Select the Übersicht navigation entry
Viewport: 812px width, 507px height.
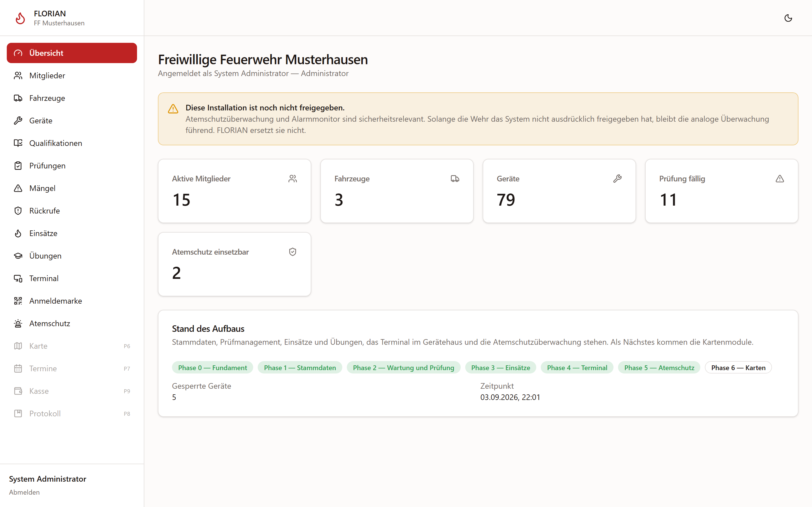pos(72,53)
